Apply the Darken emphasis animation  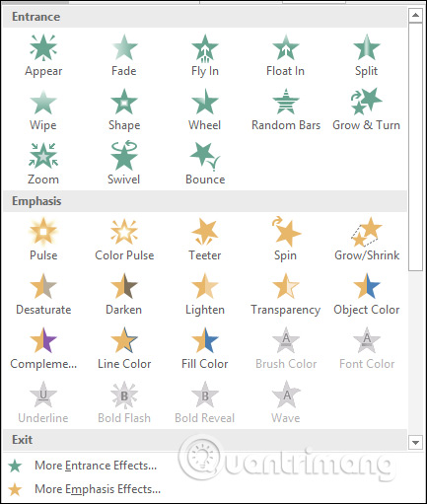[124, 294]
